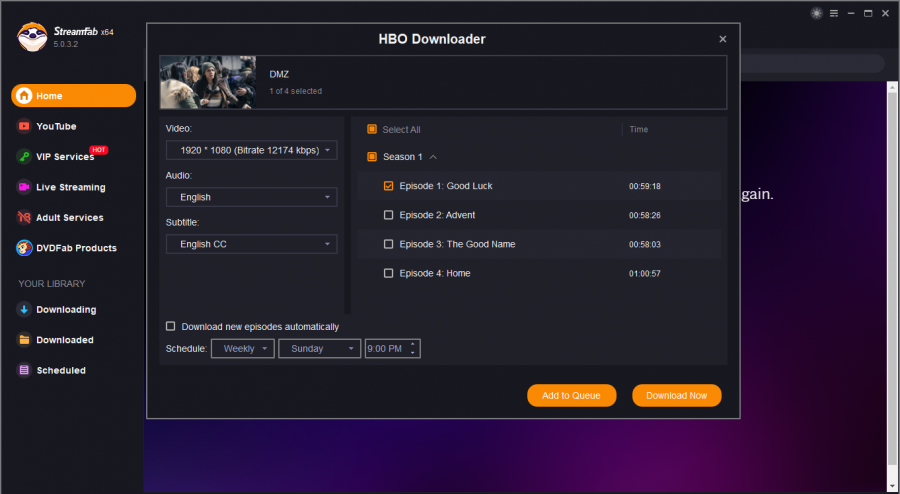Open the Audio language dropdown

pos(251,197)
